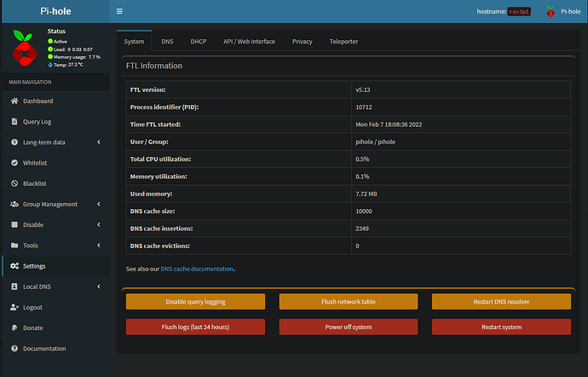The image size is (588, 377).
Task: Click the small Pi-hole logo in top bar
Action: (x=551, y=12)
